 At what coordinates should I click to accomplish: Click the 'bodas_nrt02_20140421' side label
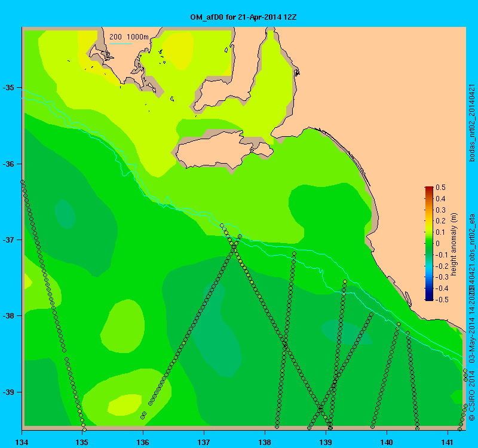[x=471, y=123]
